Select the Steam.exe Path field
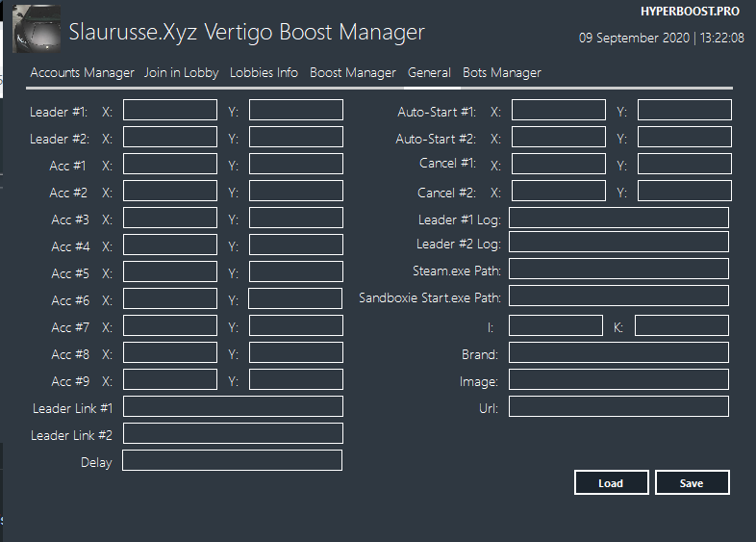Screen dimensions: 756x542 (x=618, y=271)
